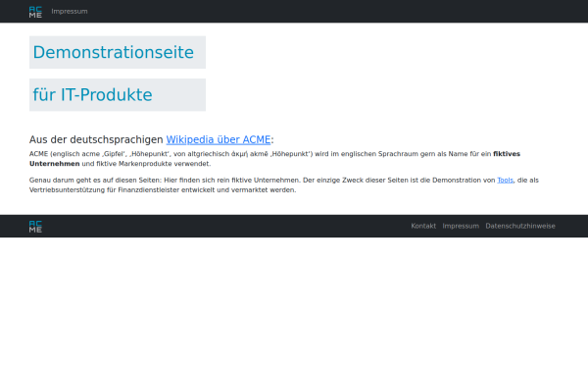The image size is (588, 368).
Task: Click the paragraph starting Genau darum geht
Action: click(x=284, y=185)
